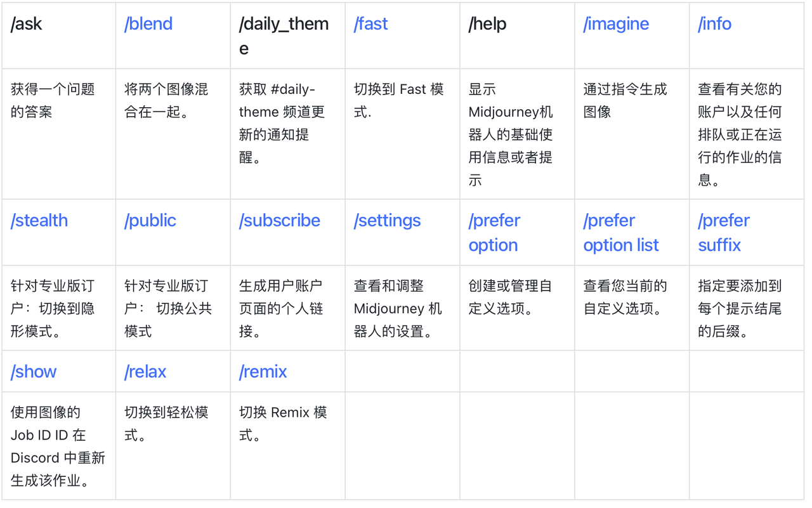Click the /prefer option list link
Viewport: 812px width, 508px height.
[x=621, y=233]
